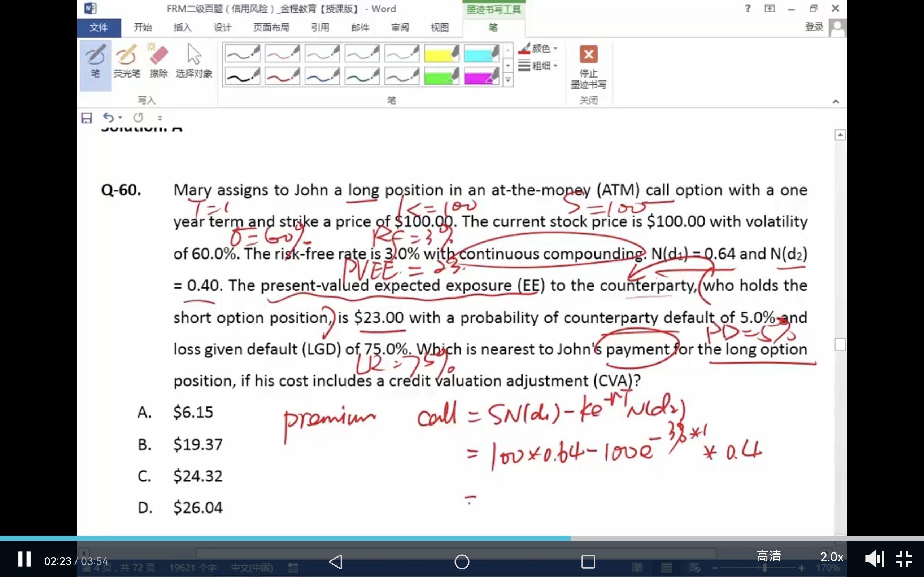This screenshot has width=924, height=577.
Task: Click the Save floppy disk icon
Action: click(87, 118)
